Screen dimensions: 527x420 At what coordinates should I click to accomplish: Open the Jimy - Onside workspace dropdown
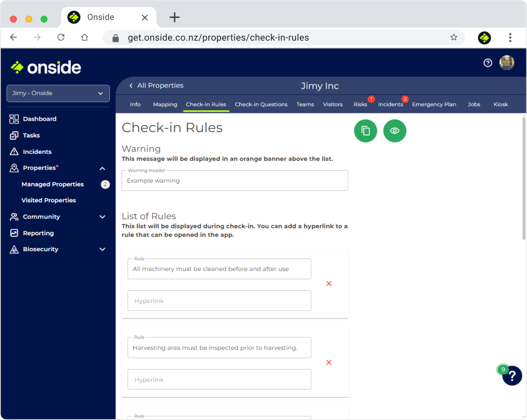[x=58, y=94]
